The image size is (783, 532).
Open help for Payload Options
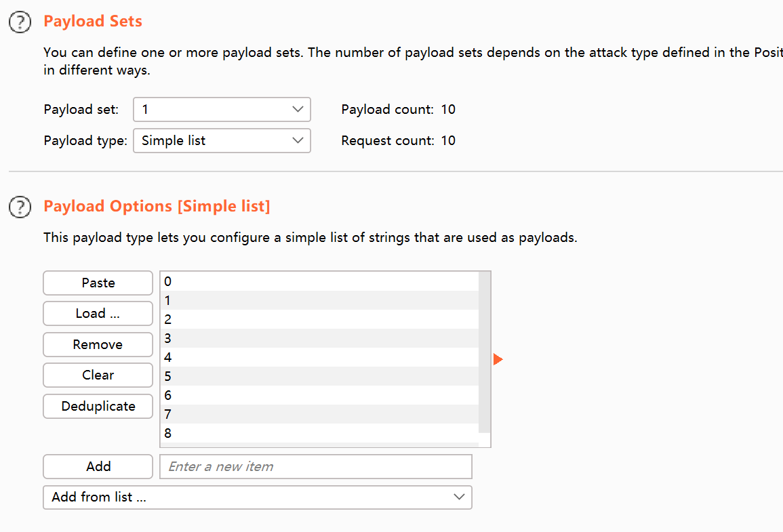[20, 207]
